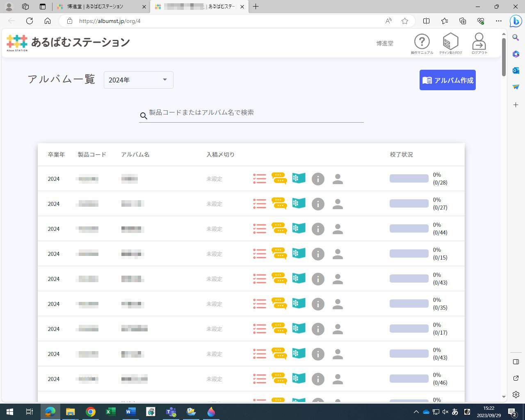The image size is (525, 420).
Task: Click the dropdown arrow next to 2024年
Action: 165,80
